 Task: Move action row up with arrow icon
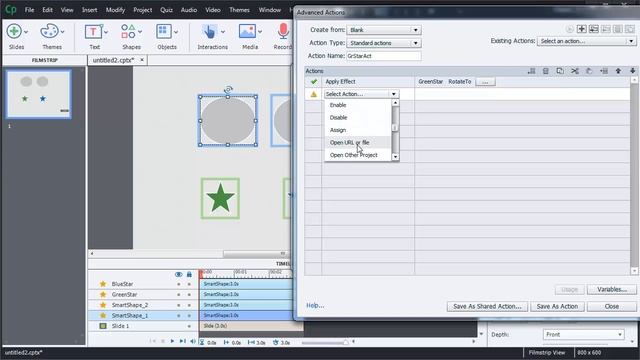click(618, 71)
